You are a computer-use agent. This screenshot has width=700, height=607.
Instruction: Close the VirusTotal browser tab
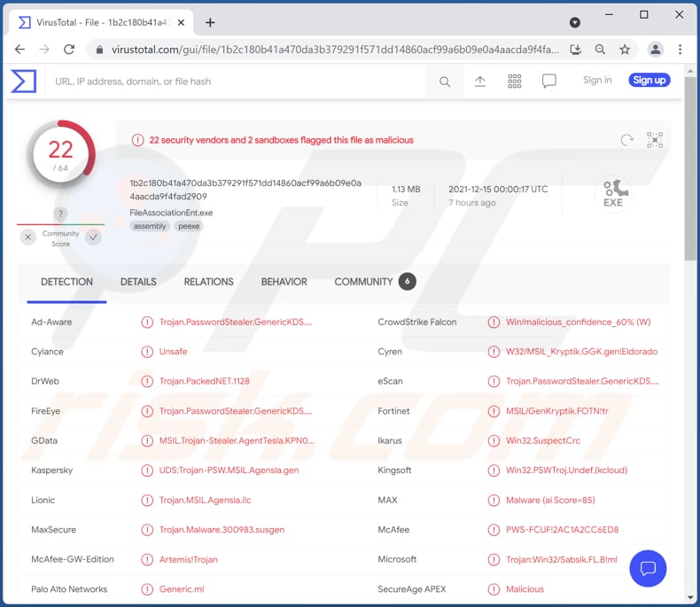[x=181, y=22]
